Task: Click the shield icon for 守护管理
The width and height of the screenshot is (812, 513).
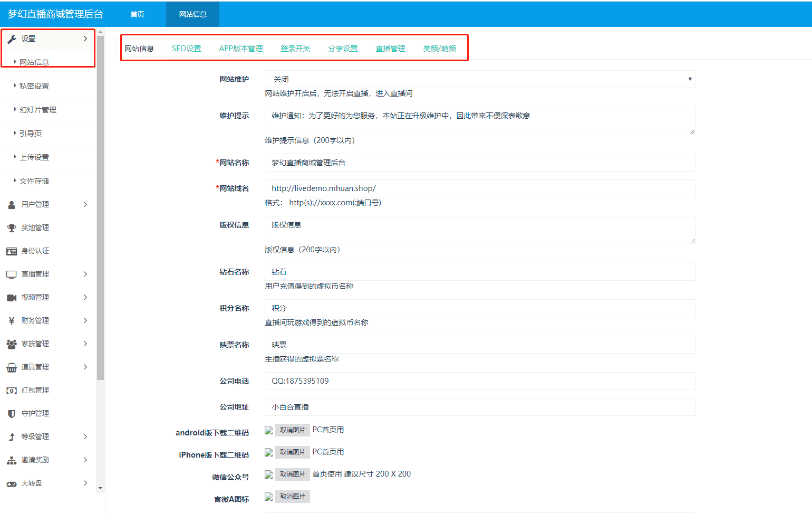Action: (12, 414)
